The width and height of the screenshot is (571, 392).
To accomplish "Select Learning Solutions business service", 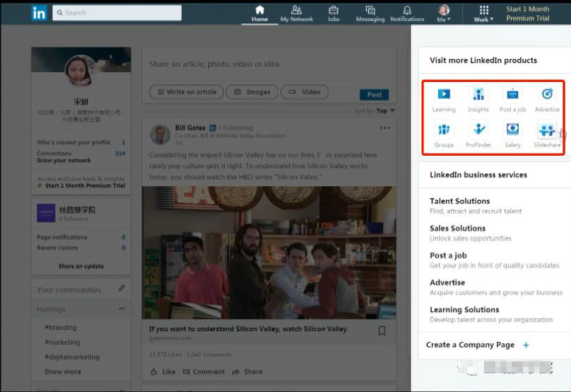I will [491, 314].
